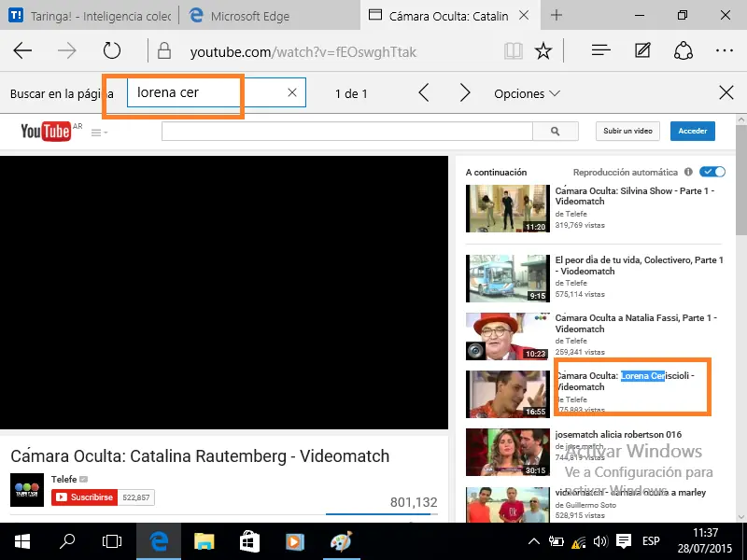Refresh the current page
747x560 pixels.
click(112, 50)
